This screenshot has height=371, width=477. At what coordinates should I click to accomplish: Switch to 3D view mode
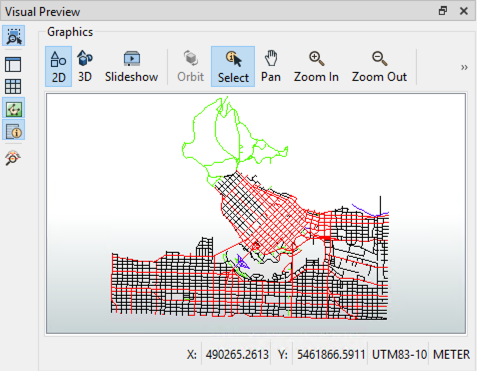(x=85, y=67)
